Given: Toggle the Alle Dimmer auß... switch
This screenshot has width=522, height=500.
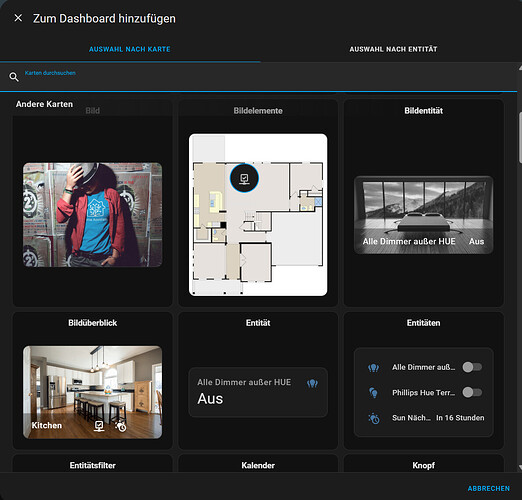Looking at the screenshot, I should (x=472, y=367).
